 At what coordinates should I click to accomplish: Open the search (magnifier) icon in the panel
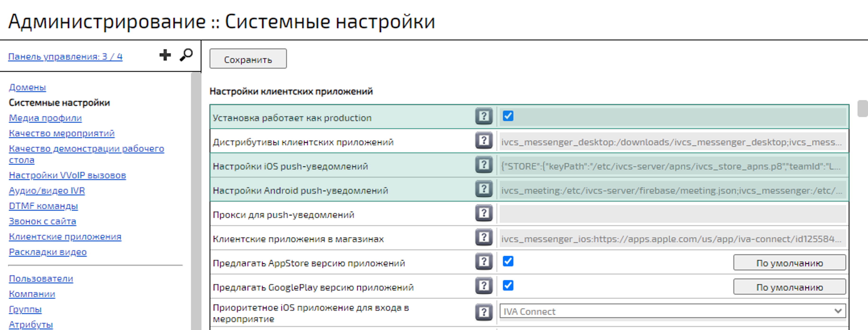click(x=186, y=55)
